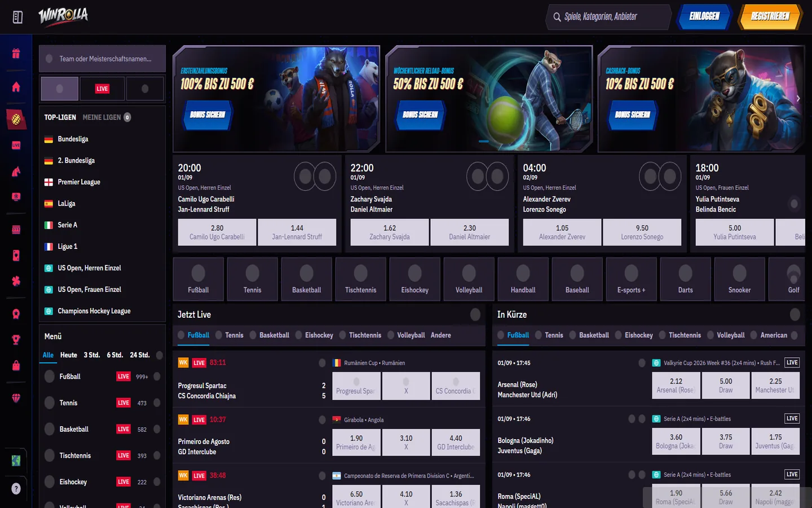Viewport: 812px width, 508px height.
Task: Switch Jetzt Live to the Andere tab
Action: (x=441, y=335)
